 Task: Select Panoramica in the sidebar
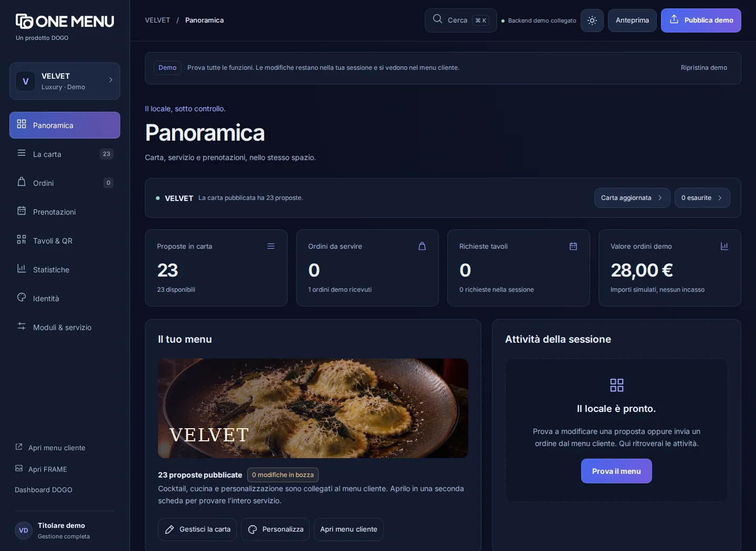[65, 125]
